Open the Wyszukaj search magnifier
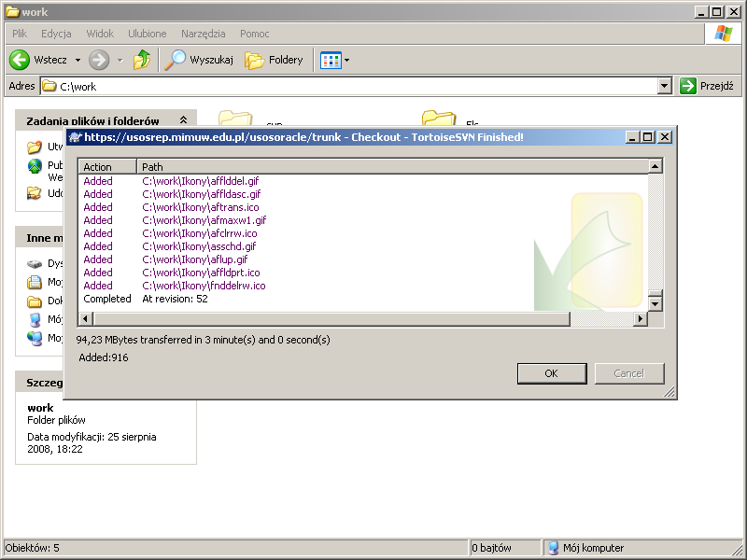This screenshot has width=747, height=560. pyautogui.click(x=175, y=60)
